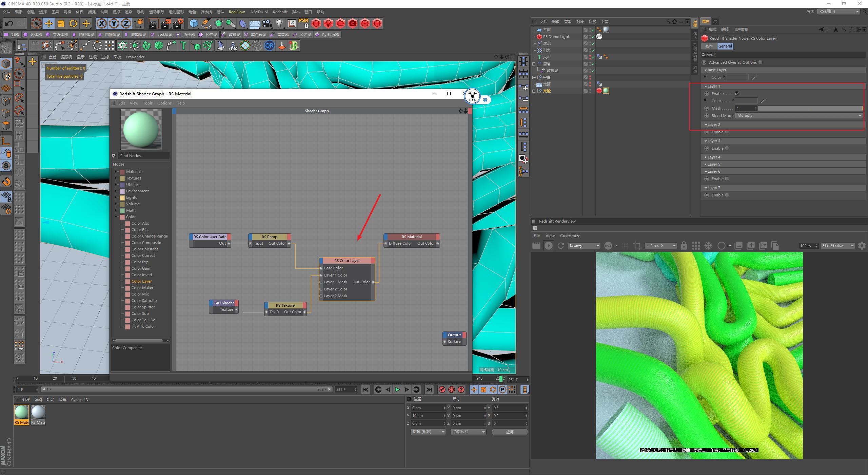Open the Beauty pass dropdown in RenderView
This screenshot has width=868, height=475.
tap(584, 245)
